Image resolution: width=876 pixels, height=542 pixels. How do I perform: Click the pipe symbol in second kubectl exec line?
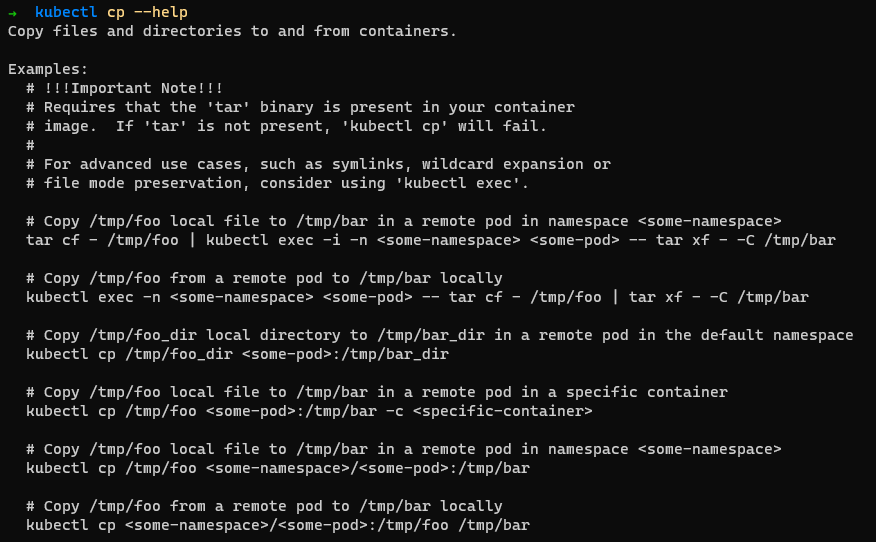[615, 297]
